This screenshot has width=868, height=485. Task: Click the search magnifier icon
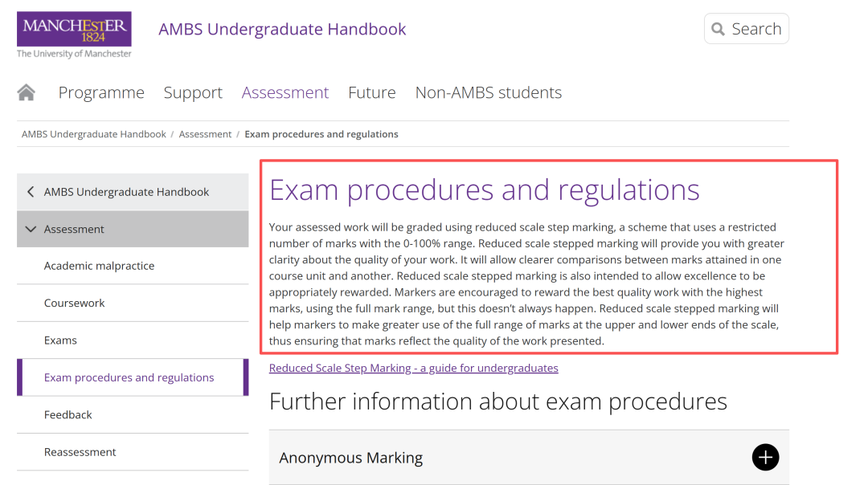click(718, 30)
